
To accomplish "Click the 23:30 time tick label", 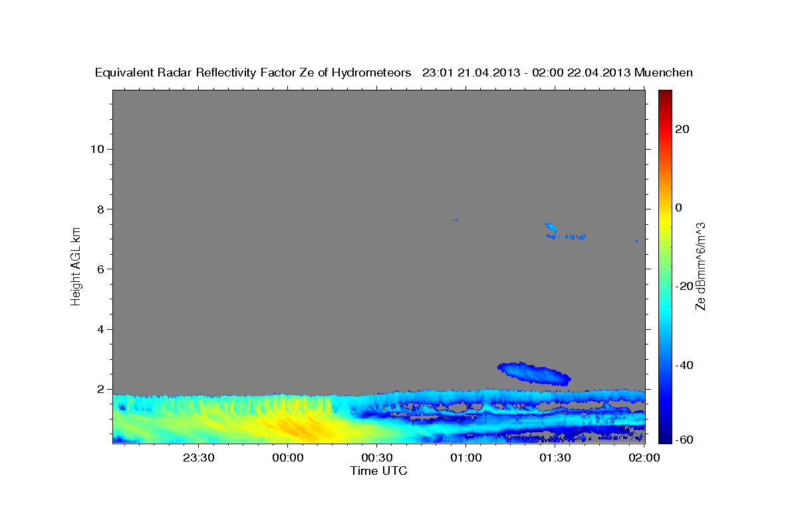I will tap(199, 458).
